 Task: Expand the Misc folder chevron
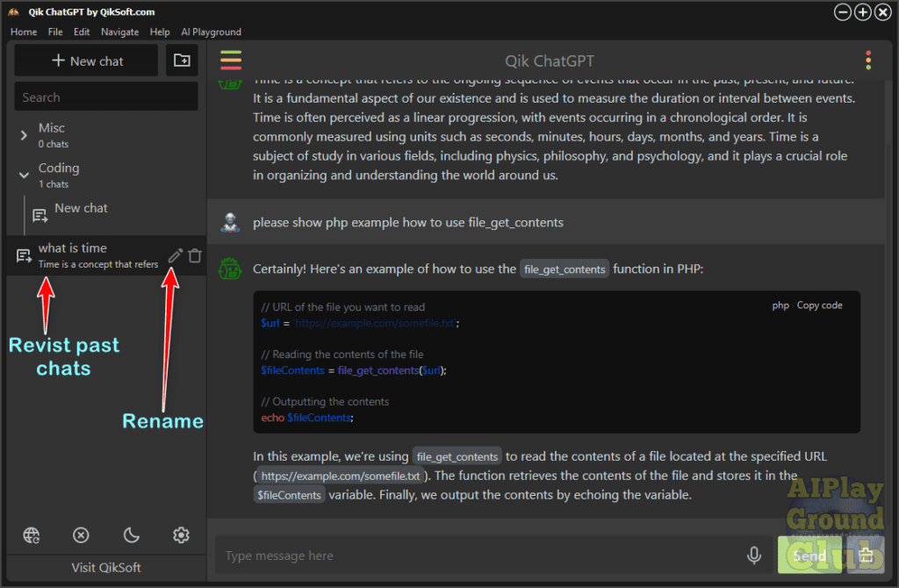24,135
